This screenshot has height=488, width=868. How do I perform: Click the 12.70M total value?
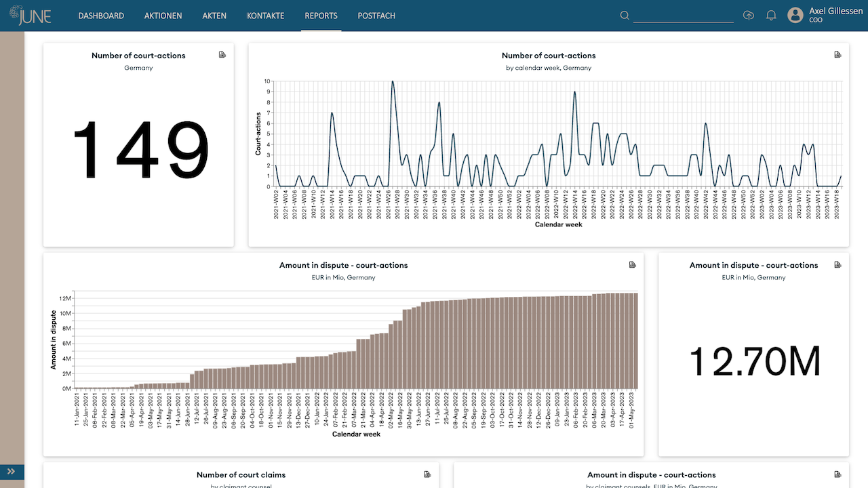click(x=754, y=361)
